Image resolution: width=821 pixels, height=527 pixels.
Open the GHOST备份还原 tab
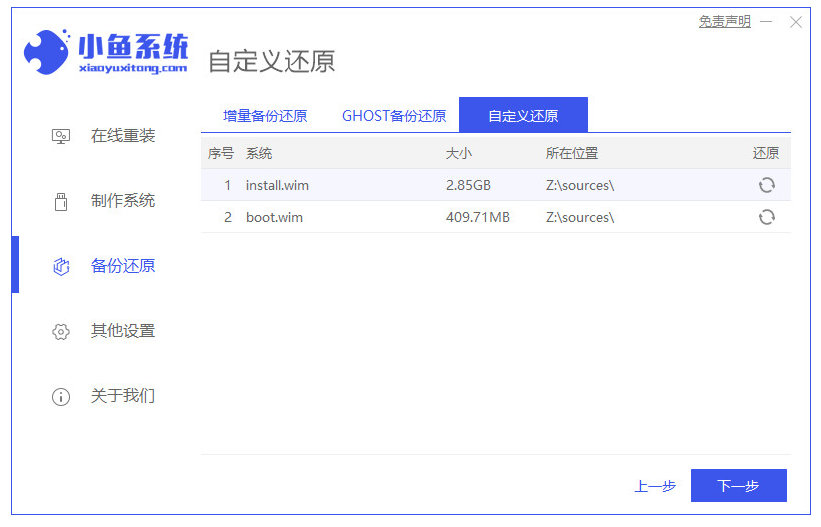pos(394,116)
